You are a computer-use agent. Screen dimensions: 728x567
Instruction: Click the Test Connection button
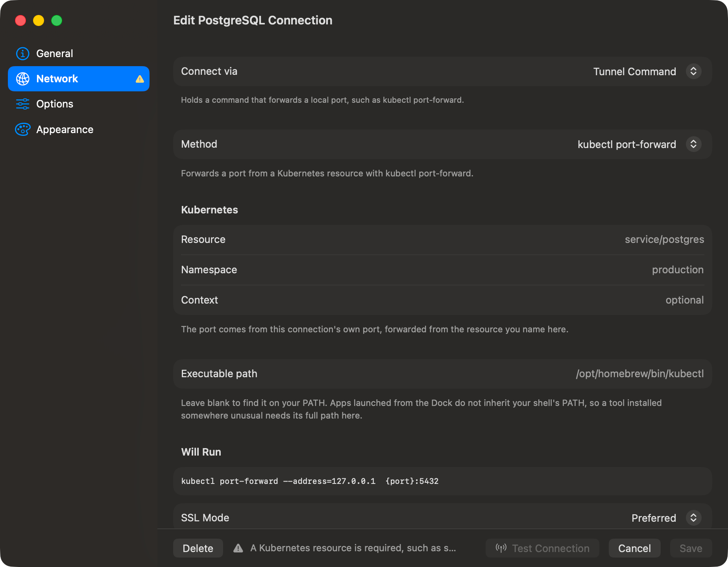tap(542, 548)
